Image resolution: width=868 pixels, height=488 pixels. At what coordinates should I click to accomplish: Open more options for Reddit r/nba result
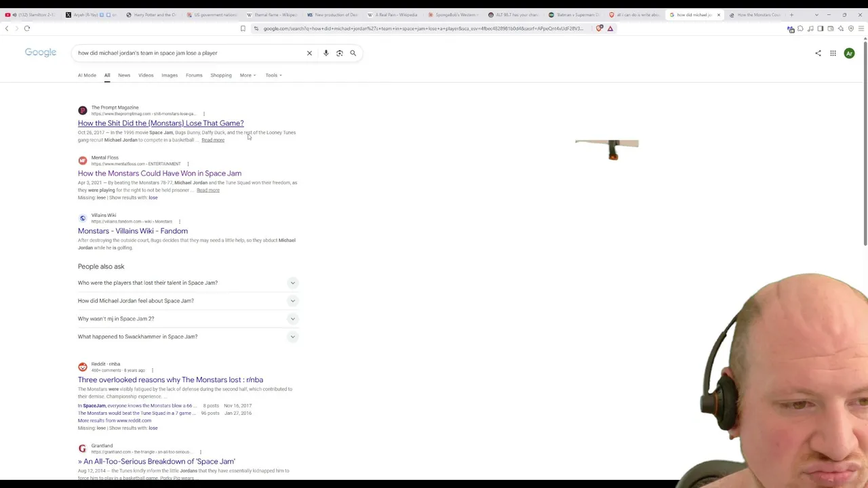152,370
